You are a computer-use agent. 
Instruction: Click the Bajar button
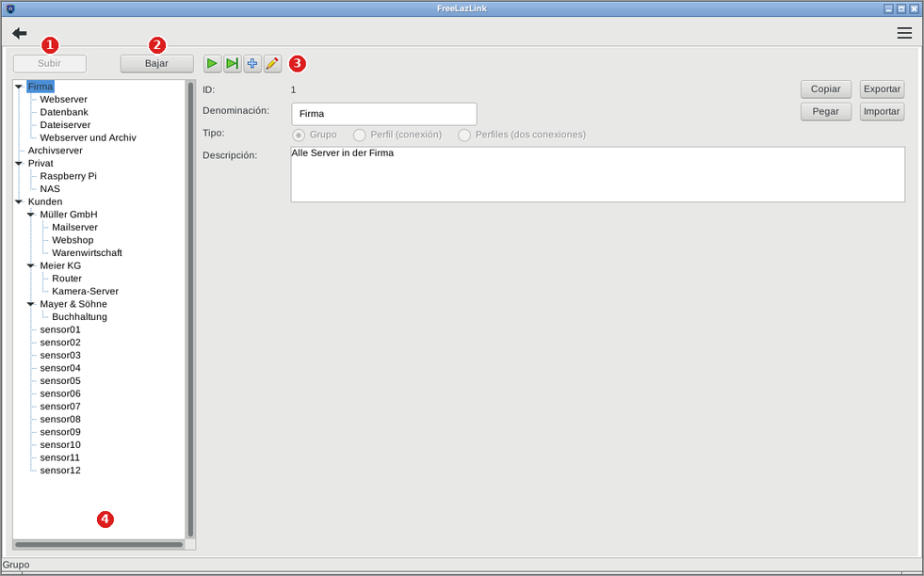click(156, 64)
